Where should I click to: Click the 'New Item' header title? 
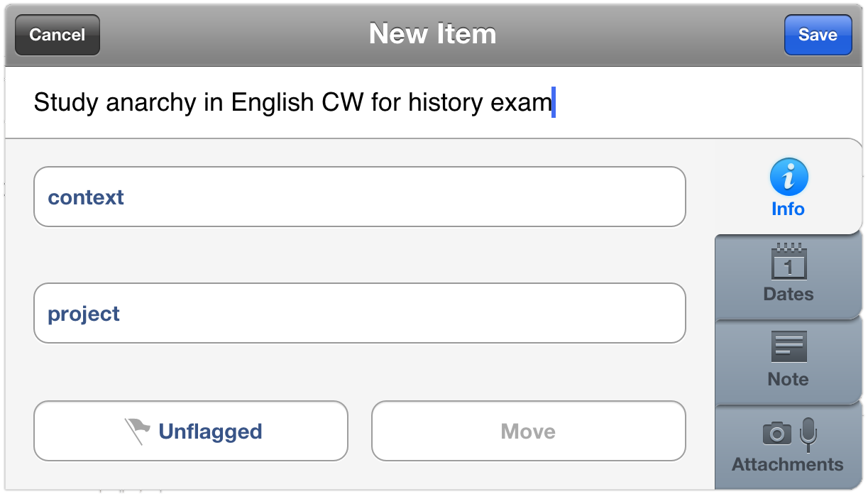[x=433, y=34]
